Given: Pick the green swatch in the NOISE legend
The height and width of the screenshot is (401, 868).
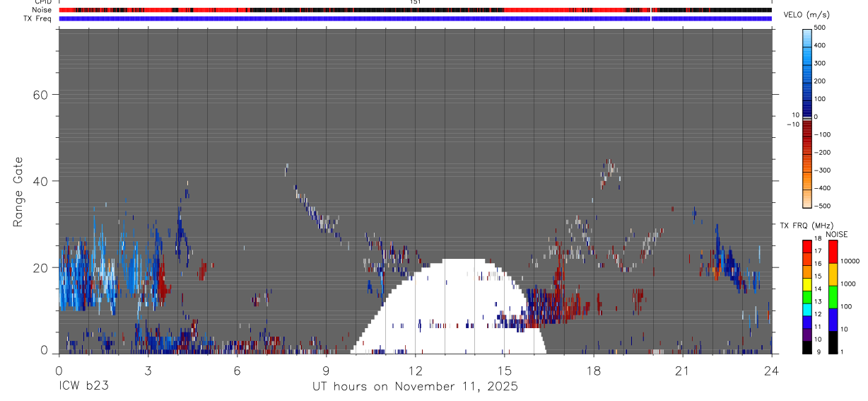Looking at the screenshot, I should pyautogui.click(x=833, y=296).
